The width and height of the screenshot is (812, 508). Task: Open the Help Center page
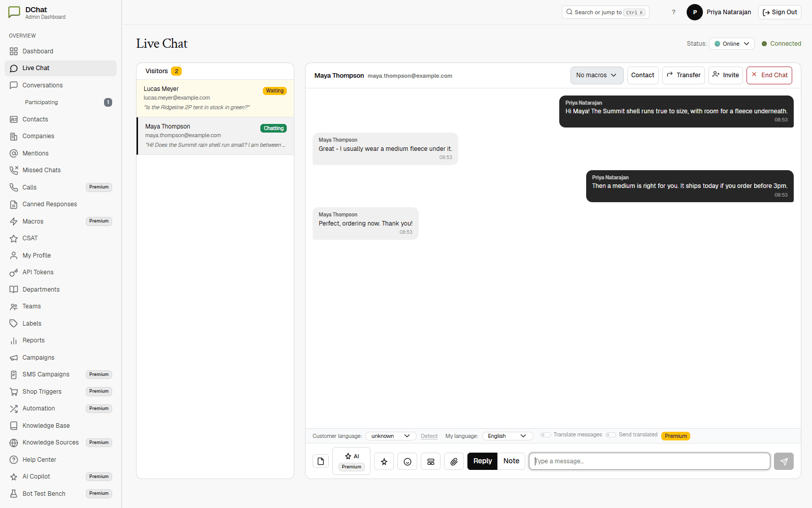pyautogui.click(x=60, y=460)
